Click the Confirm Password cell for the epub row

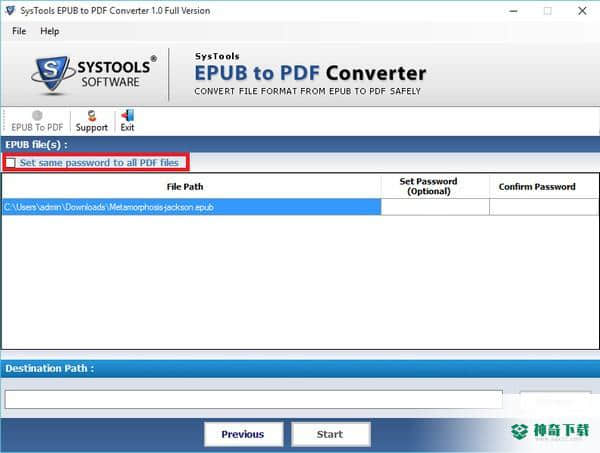[x=543, y=207]
